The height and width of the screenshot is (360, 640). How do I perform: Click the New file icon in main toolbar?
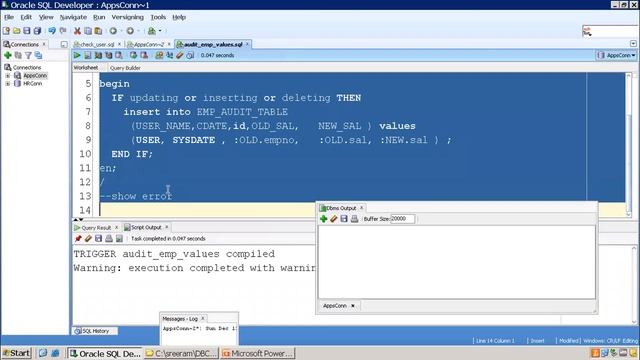point(6,31)
